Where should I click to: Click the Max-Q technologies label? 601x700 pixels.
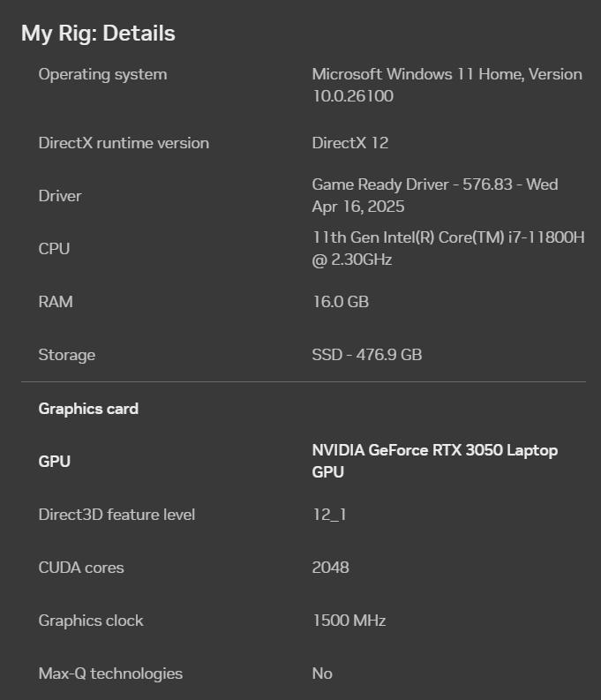tap(110, 674)
